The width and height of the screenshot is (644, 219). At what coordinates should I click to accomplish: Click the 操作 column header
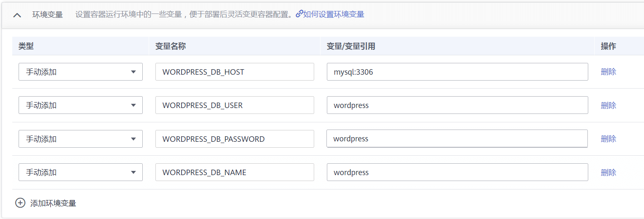coord(609,46)
